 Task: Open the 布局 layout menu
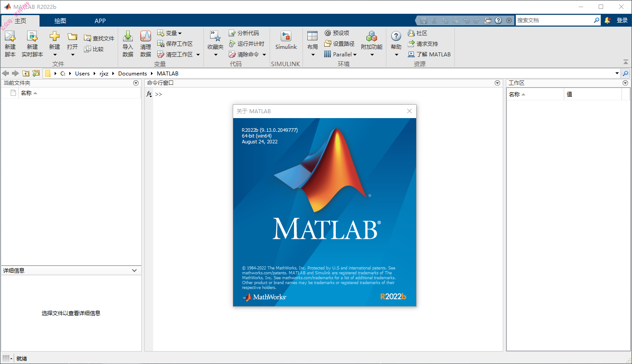(313, 44)
